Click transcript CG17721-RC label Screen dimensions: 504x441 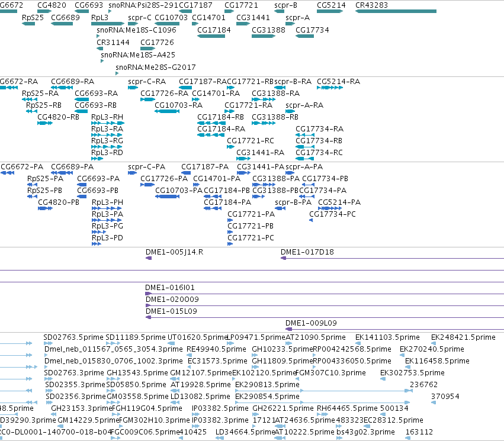251,141
